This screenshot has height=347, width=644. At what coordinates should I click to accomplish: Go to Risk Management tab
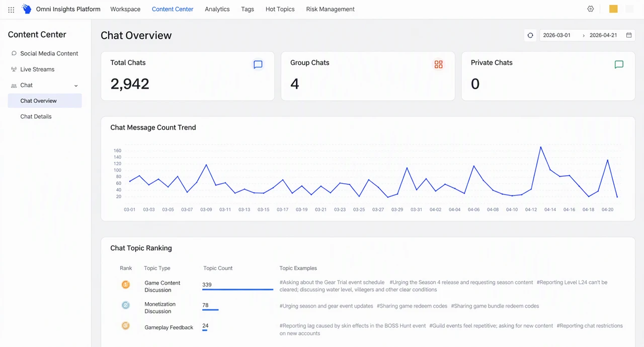[x=330, y=9]
